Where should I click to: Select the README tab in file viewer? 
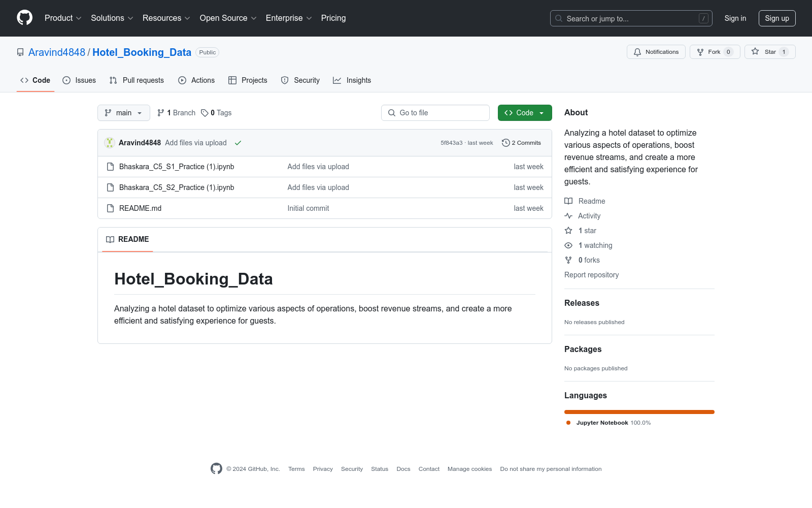(x=127, y=239)
